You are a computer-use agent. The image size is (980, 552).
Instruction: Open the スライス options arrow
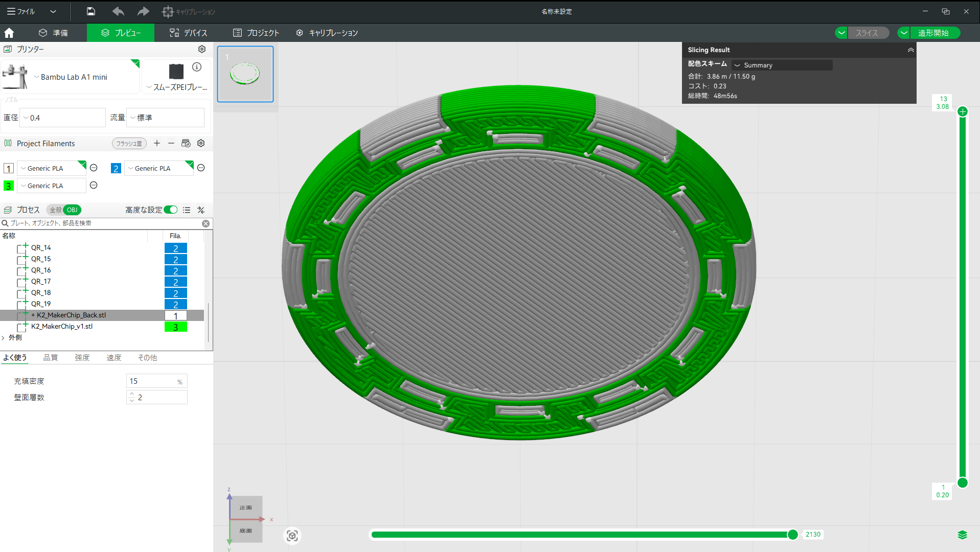pyautogui.click(x=841, y=33)
